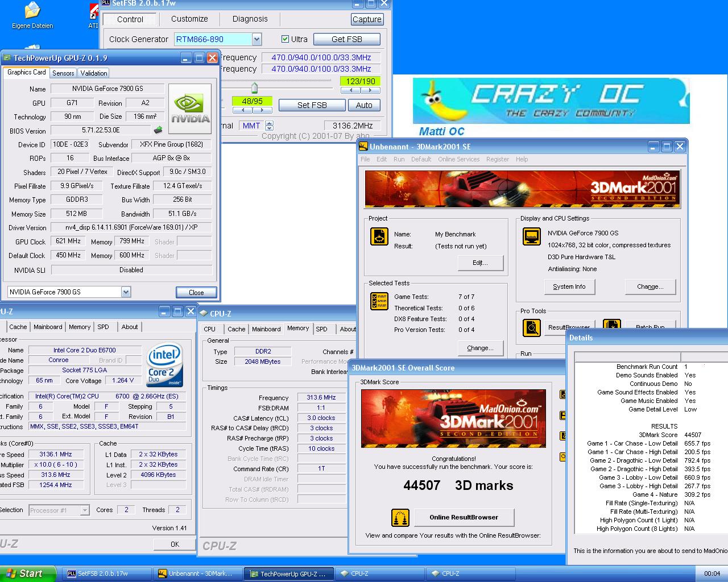The width and height of the screenshot is (728, 582).
Task: Click the SetFSB frequency slider handle
Action: (254, 88)
